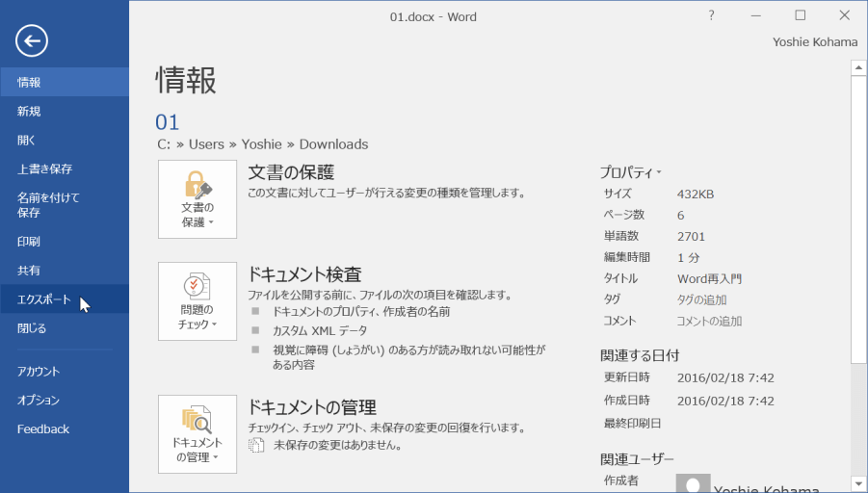Open 印刷 in the sidebar
868x493 pixels.
(x=65, y=242)
